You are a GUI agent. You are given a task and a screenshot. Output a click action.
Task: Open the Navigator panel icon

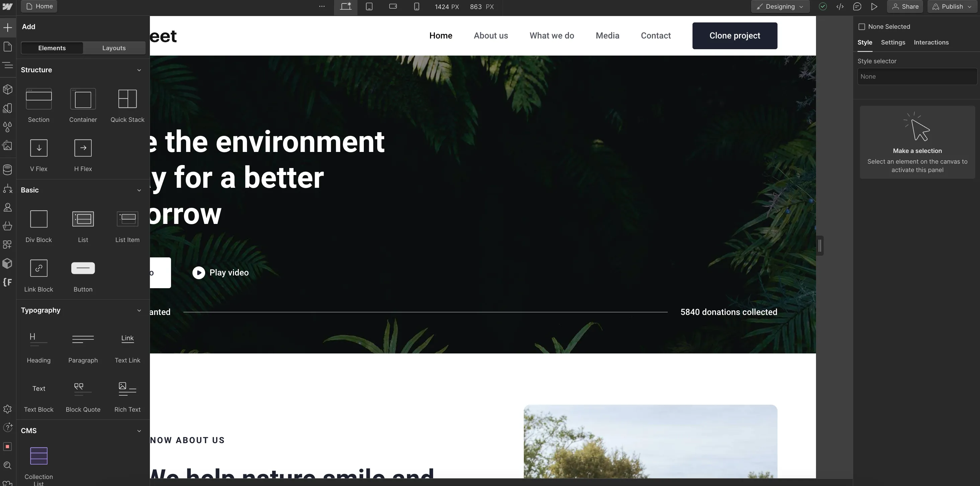[8, 66]
